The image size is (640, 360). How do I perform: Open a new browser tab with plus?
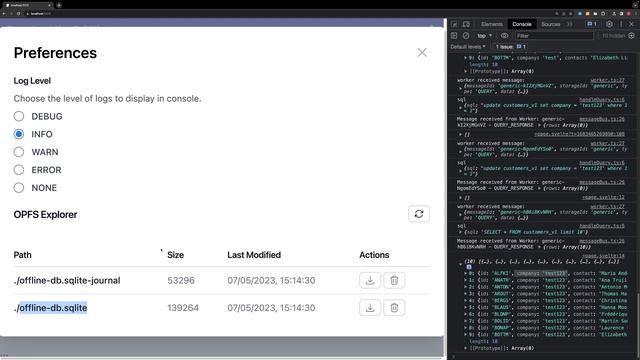point(59,5)
